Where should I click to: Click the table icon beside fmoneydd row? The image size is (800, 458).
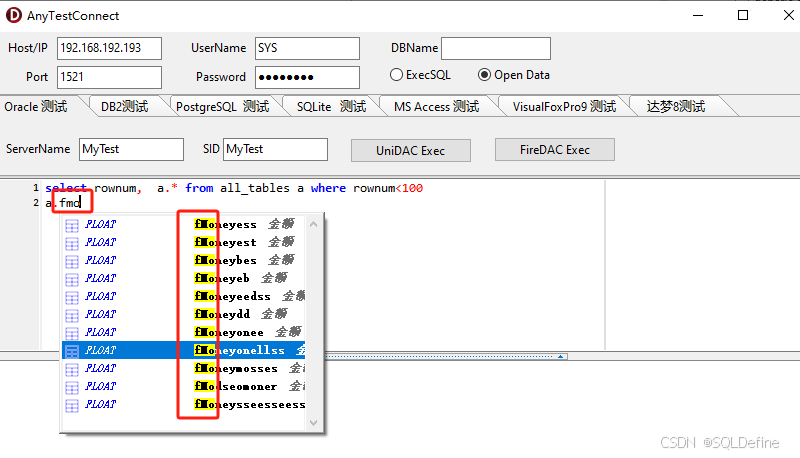point(72,315)
